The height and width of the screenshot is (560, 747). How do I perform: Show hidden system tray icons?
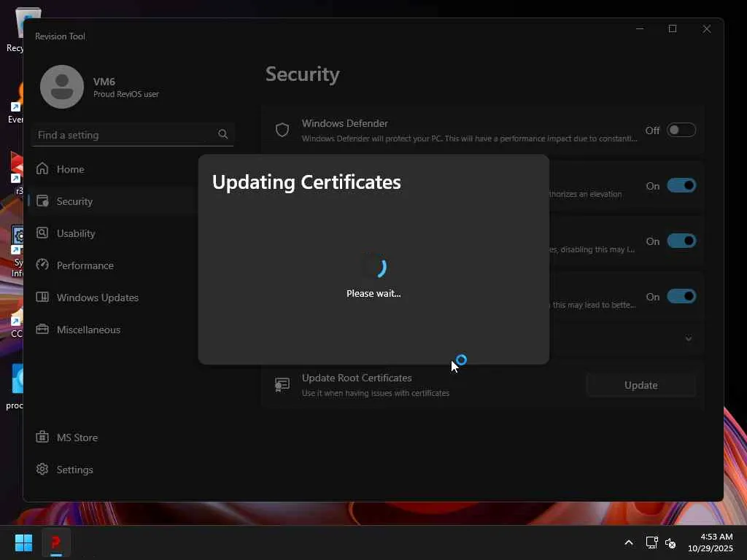pos(629,542)
